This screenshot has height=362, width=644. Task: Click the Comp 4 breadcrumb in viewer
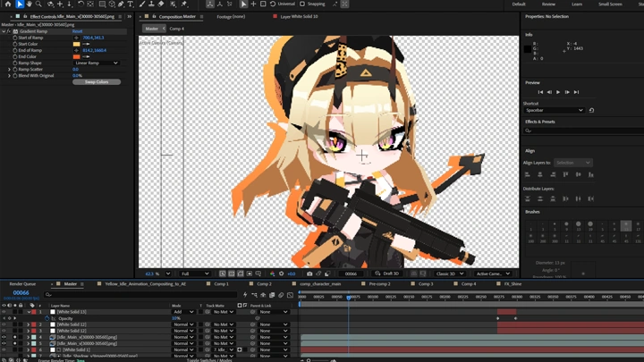pos(176,29)
